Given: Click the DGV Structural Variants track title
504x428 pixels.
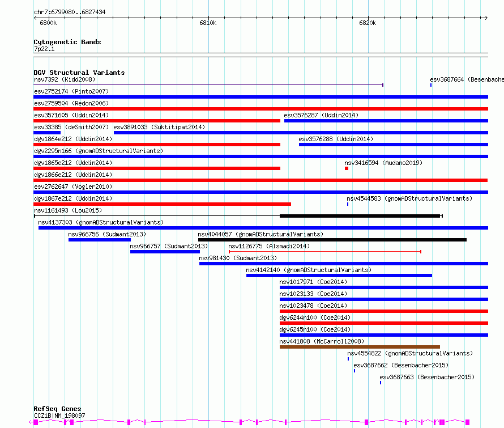Looking at the screenshot, I should 79,73.
